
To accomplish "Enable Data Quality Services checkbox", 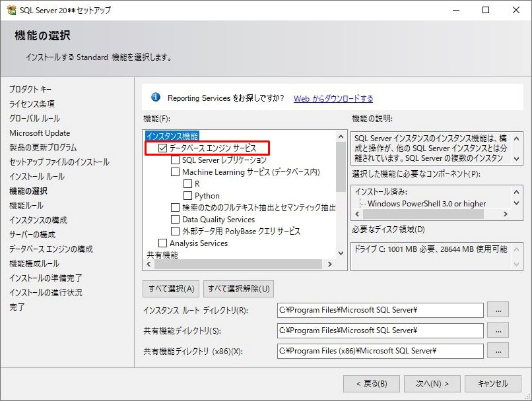I will pyautogui.click(x=175, y=220).
